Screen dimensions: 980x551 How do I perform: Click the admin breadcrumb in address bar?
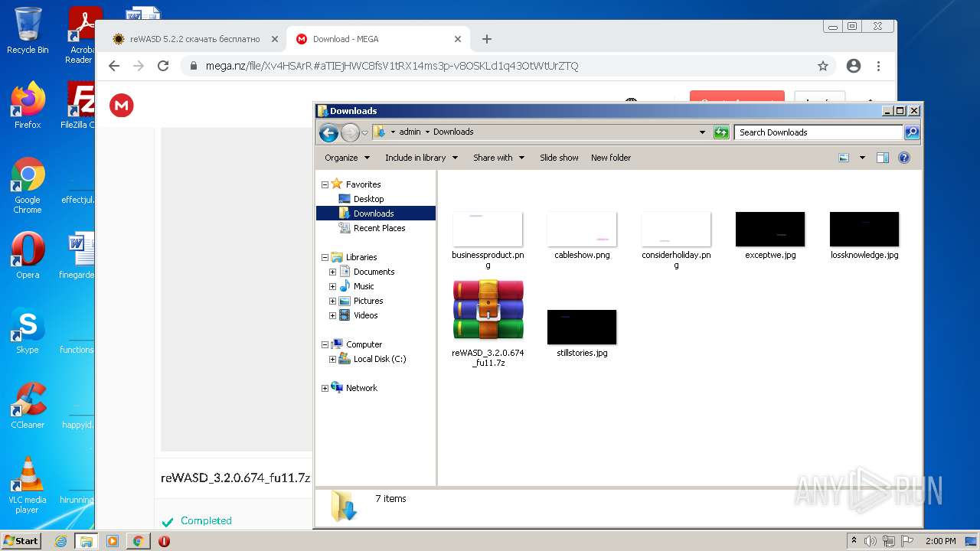(410, 132)
